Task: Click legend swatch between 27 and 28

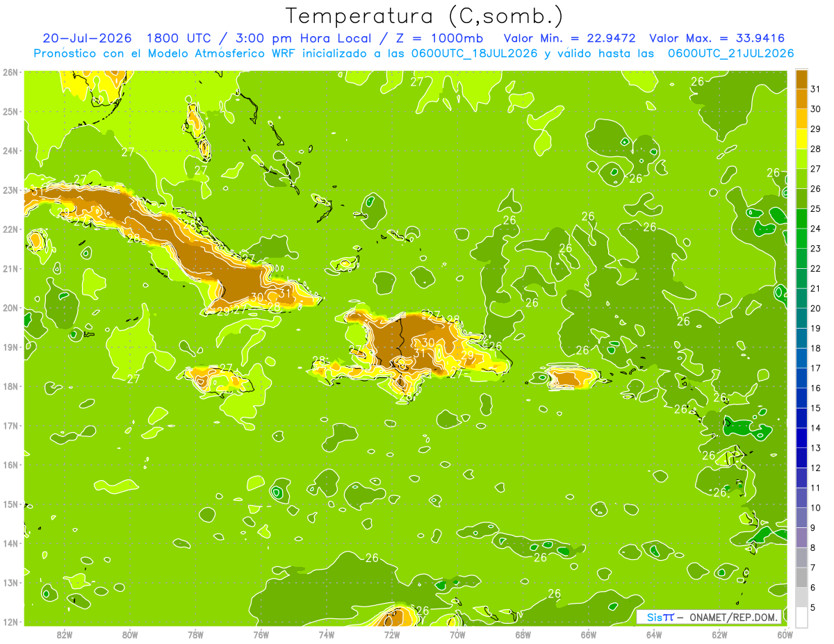Action: point(801,158)
